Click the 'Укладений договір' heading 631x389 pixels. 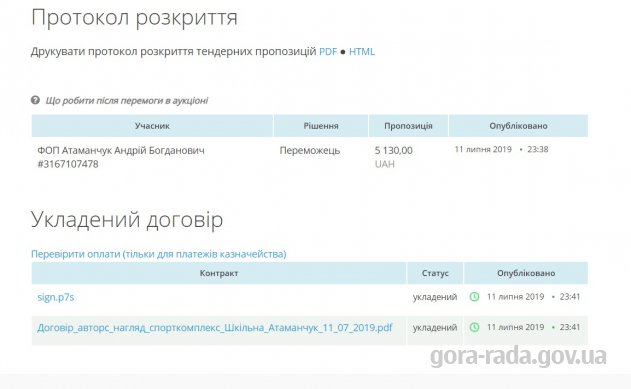point(127,220)
